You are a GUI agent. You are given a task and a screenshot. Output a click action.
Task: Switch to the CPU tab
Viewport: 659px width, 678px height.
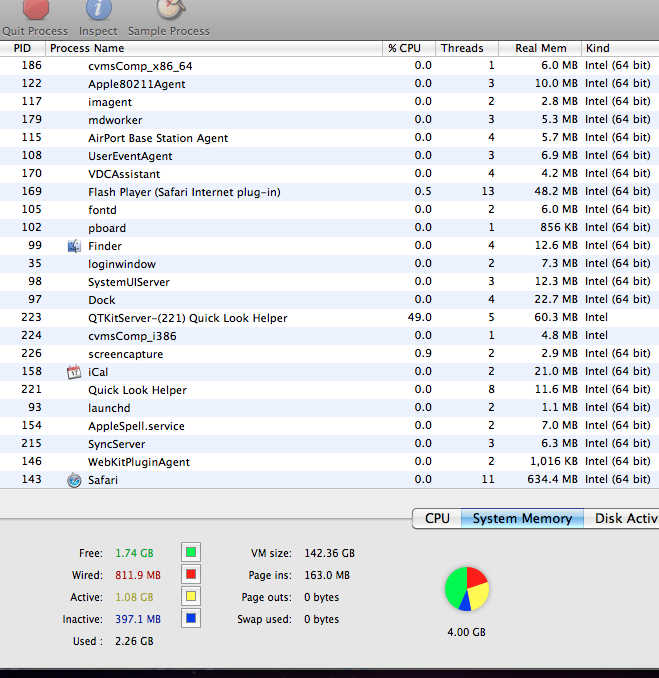(437, 518)
